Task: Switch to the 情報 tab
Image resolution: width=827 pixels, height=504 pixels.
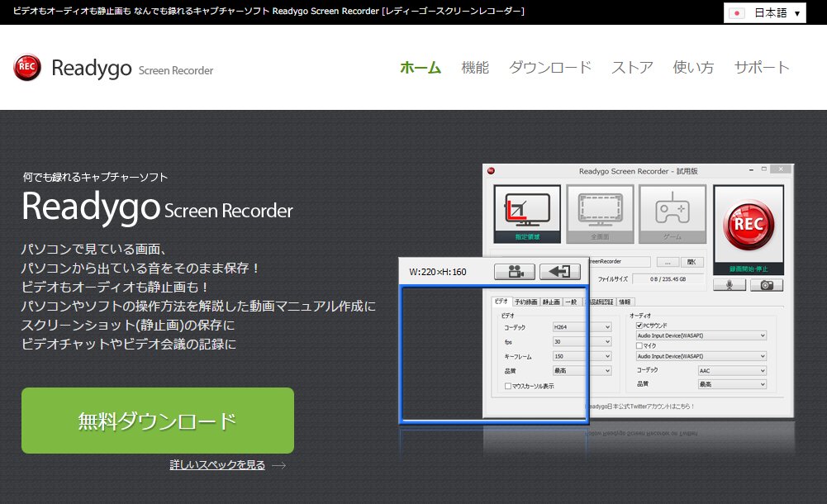Action: coord(625,302)
